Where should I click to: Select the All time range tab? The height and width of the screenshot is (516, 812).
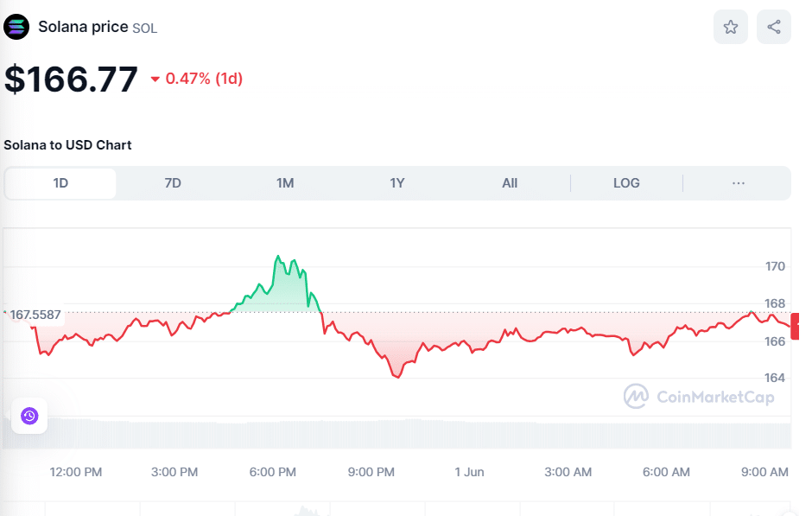[x=510, y=183]
